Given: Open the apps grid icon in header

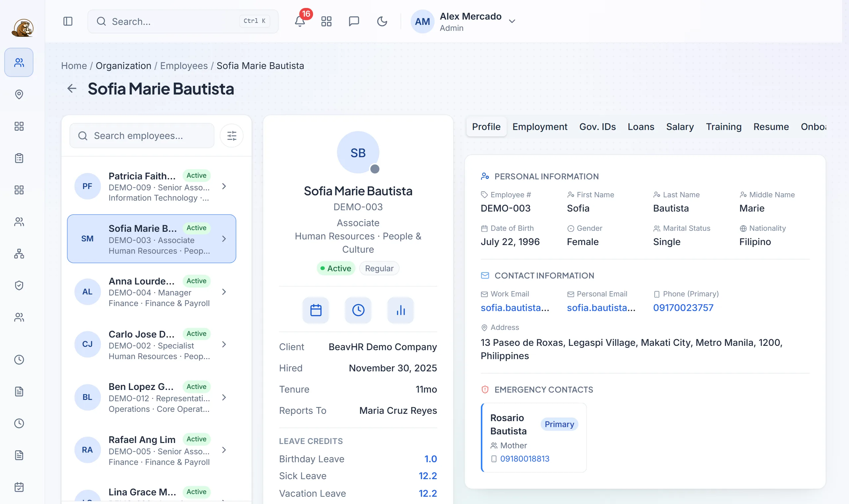Looking at the screenshot, I should (x=326, y=22).
